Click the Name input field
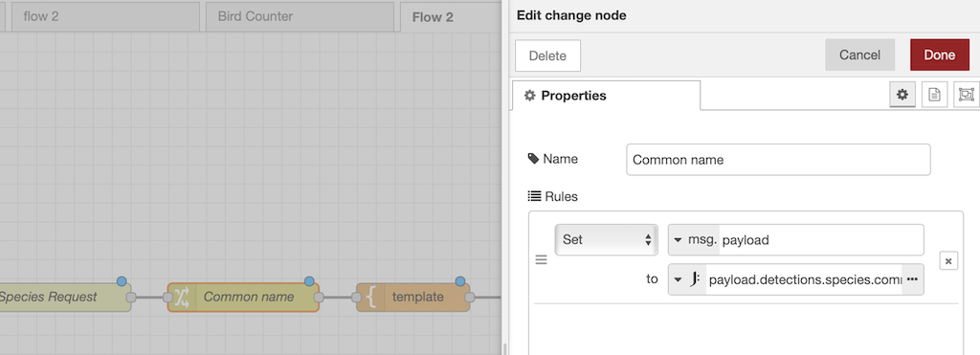The image size is (980, 355). (x=778, y=160)
